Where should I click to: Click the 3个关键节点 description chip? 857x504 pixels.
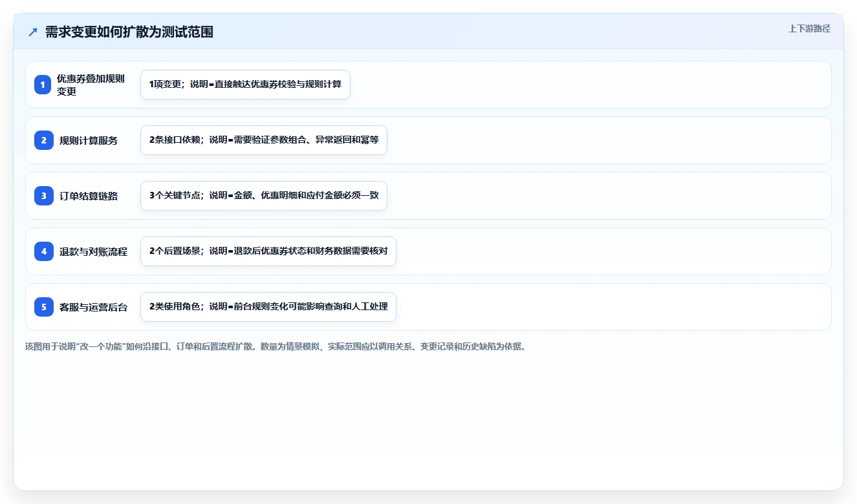(264, 196)
